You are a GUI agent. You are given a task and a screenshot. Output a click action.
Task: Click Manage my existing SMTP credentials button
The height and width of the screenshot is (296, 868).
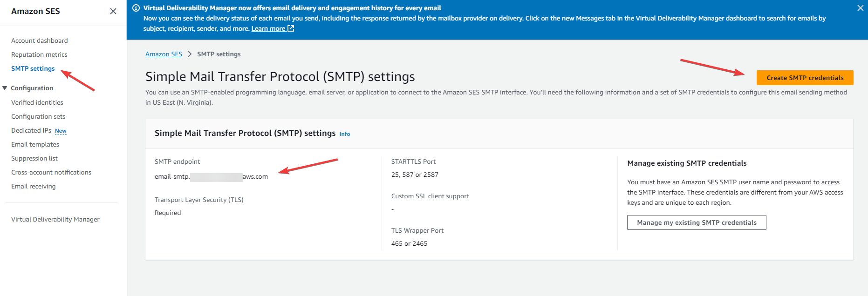pyautogui.click(x=697, y=222)
